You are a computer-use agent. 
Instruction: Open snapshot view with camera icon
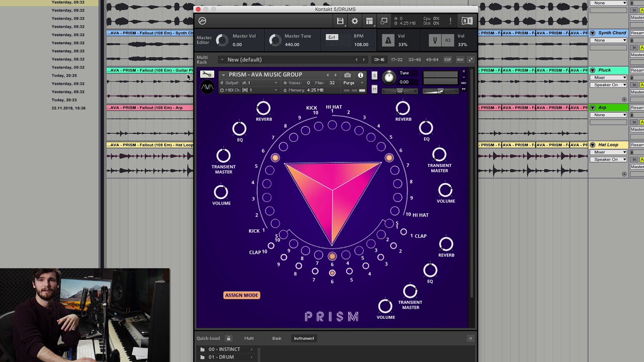[347, 75]
